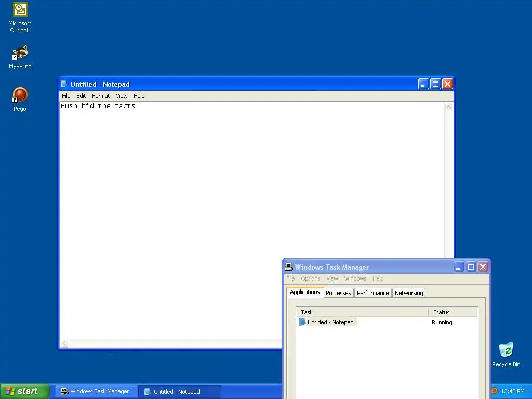Open Task Manager's View menu
This screenshot has height=399, width=532.
coord(332,278)
